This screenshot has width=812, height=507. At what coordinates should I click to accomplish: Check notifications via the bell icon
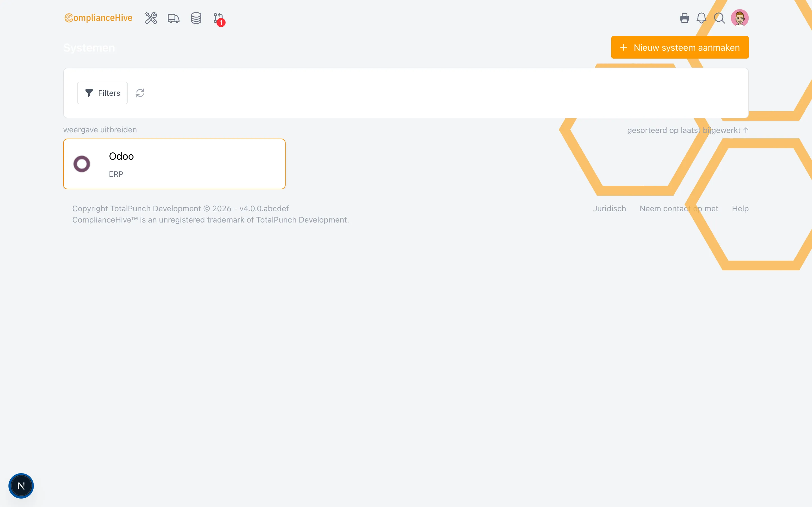pos(701,18)
